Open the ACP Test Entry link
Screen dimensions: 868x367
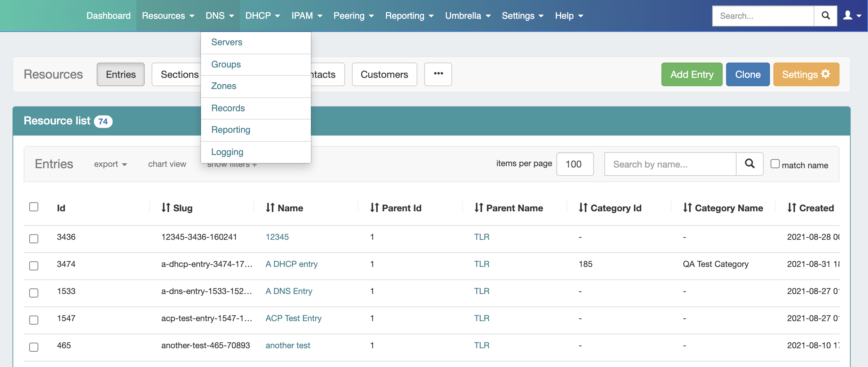tap(293, 318)
